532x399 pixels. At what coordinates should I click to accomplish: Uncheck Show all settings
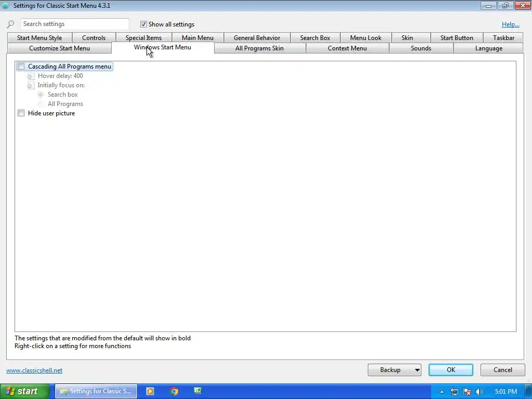[x=143, y=24]
